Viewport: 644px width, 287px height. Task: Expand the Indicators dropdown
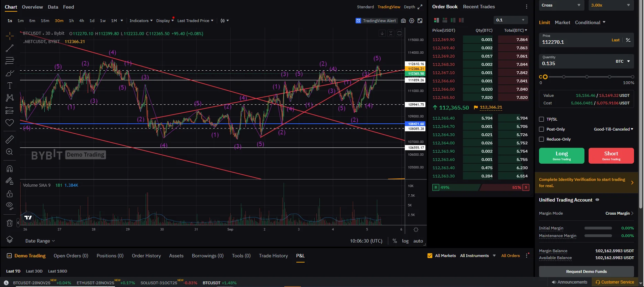[141, 21]
